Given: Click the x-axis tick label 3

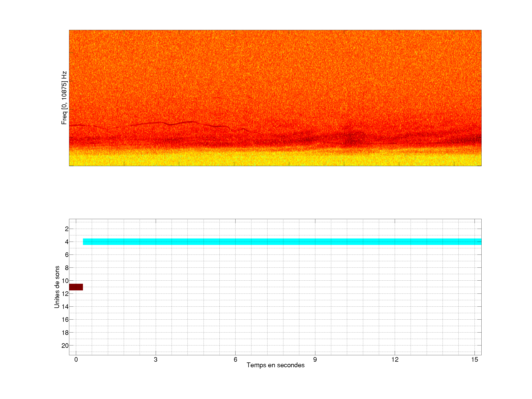Looking at the screenshot, I should (156, 359).
